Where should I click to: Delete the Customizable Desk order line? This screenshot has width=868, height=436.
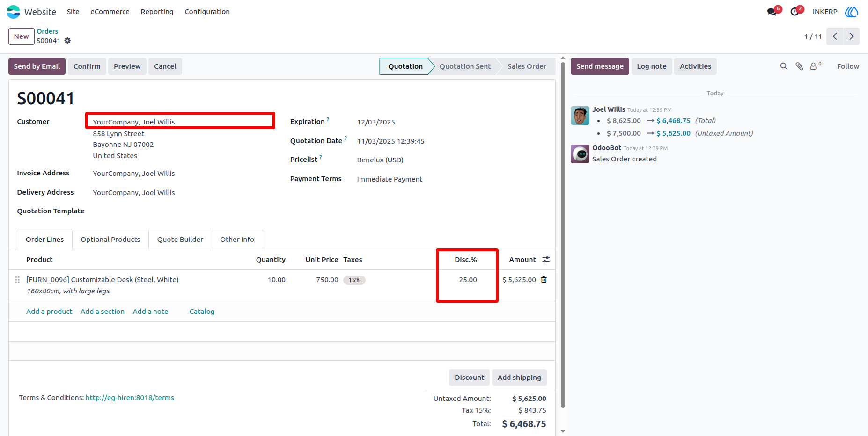(x=544, y=280)
